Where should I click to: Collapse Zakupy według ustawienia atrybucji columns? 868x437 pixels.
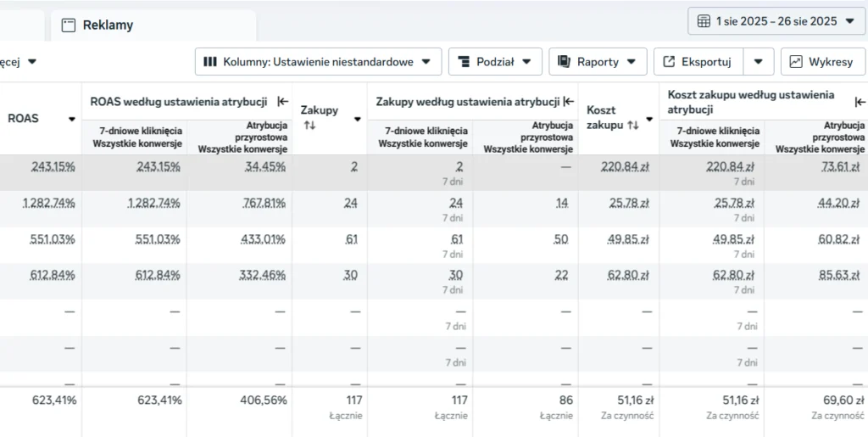pos(569,101)
